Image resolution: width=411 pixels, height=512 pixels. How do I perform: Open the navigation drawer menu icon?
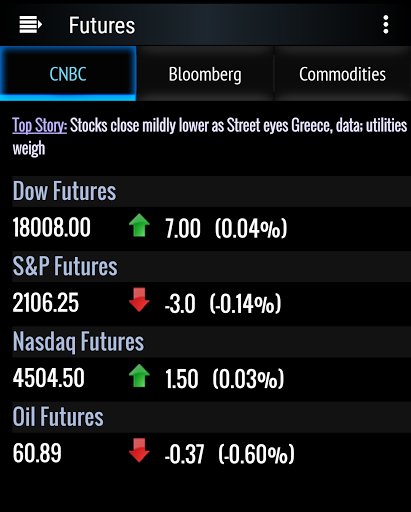(30, 25)
